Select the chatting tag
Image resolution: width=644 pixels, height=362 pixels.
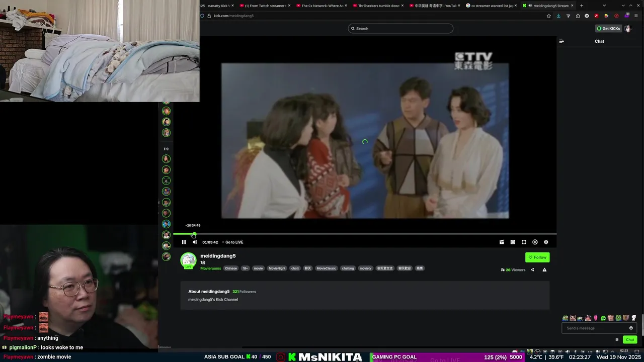tap(348, 268)
